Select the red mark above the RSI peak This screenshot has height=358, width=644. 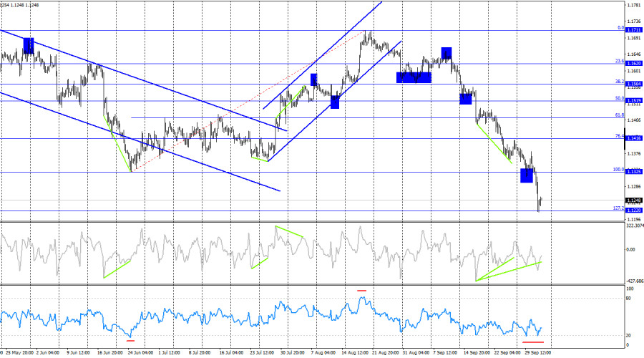(x=361, y=291)
